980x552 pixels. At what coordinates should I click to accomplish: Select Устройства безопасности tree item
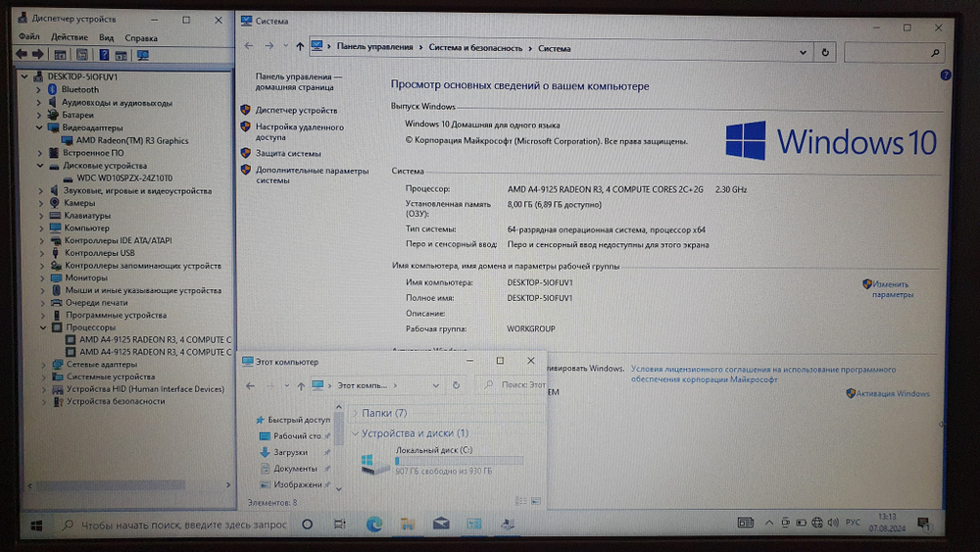[116, 401]
